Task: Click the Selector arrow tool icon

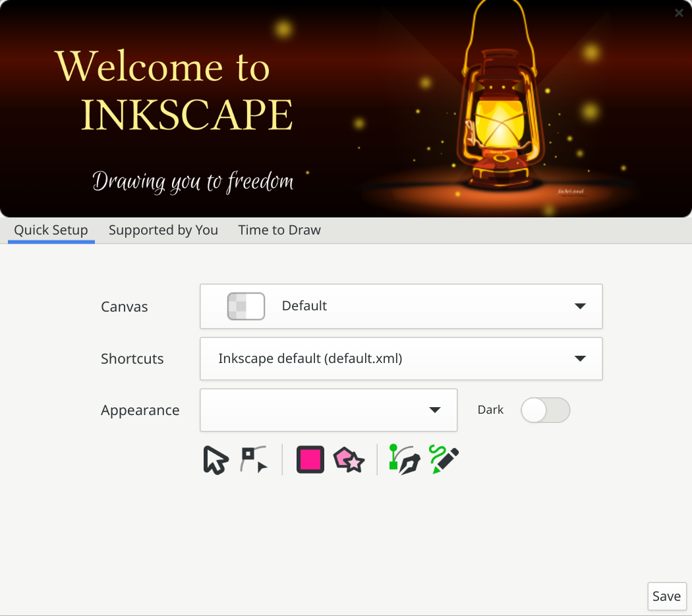Action: 216,460
